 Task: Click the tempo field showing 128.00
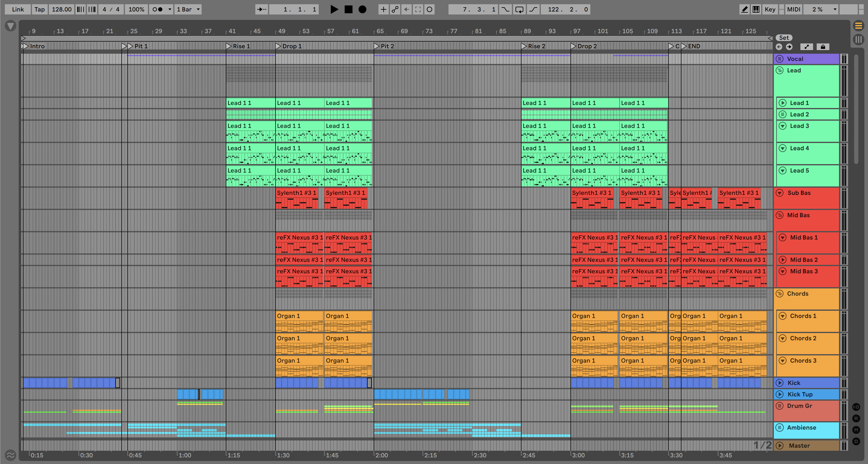click(x=61, y=9)
